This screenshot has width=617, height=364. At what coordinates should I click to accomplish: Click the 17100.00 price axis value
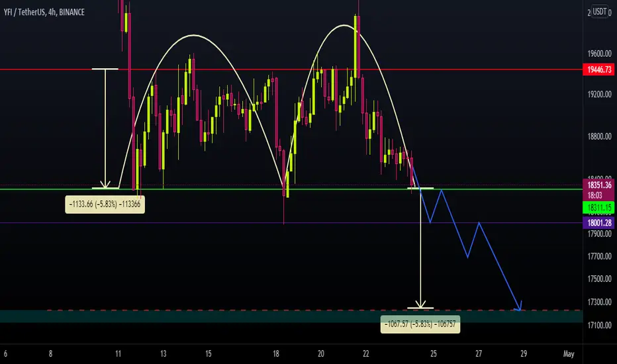599,325
